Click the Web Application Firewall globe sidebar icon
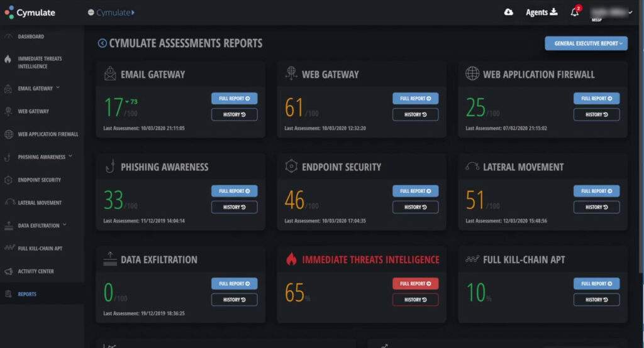This screenshot has width=644, height=348. (9, 134)
